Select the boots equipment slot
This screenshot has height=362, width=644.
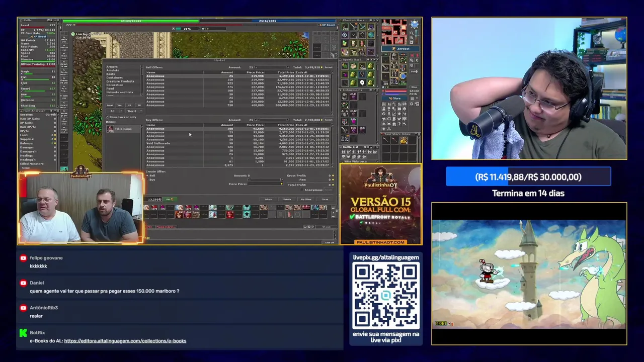[x=394, y=81]
